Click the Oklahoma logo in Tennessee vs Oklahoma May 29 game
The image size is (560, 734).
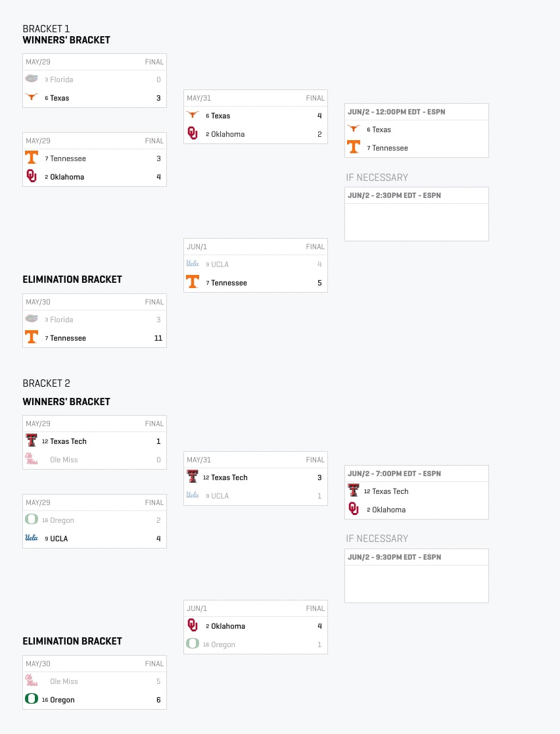click(x=32, y=176)
